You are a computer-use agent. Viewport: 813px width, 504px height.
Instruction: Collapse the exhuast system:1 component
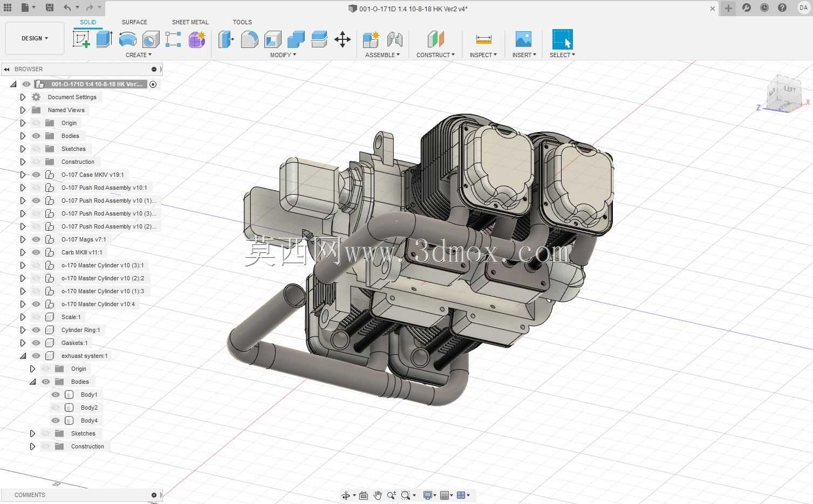coord(23,356)
